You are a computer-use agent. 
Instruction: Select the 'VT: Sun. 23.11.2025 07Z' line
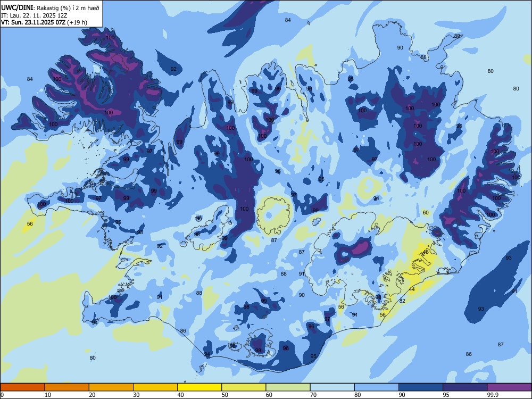(33, 22)
